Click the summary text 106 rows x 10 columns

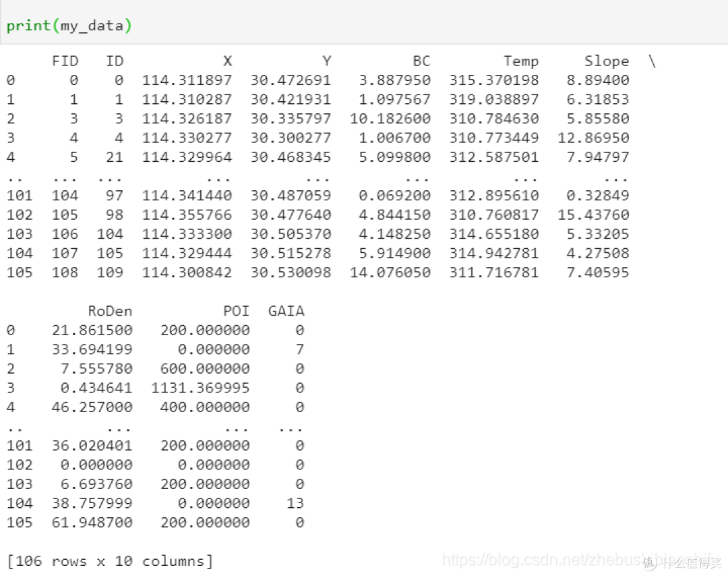coord(110,561)
